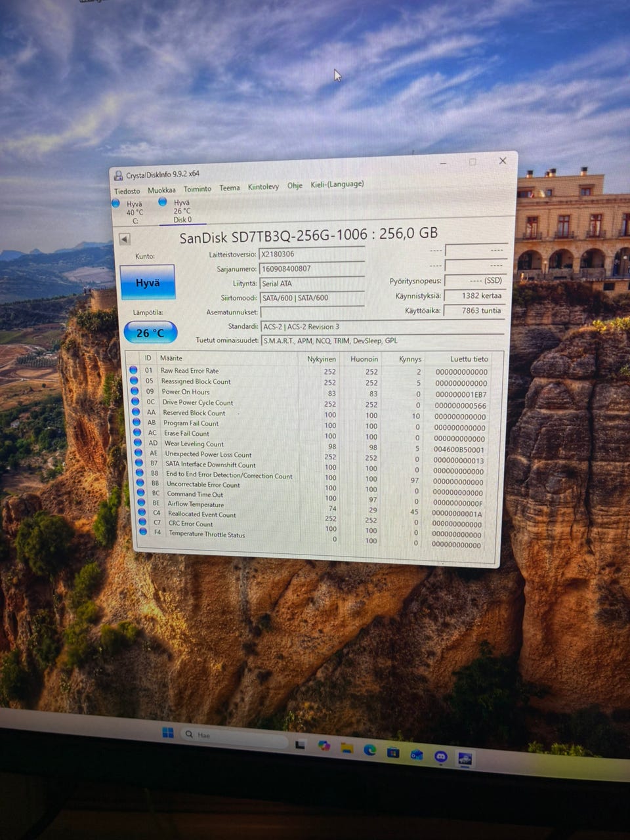Open File Explorer from the taskbar
This screenshot has width=630, height=840.
pyautogui.click(x=346, y=747)
